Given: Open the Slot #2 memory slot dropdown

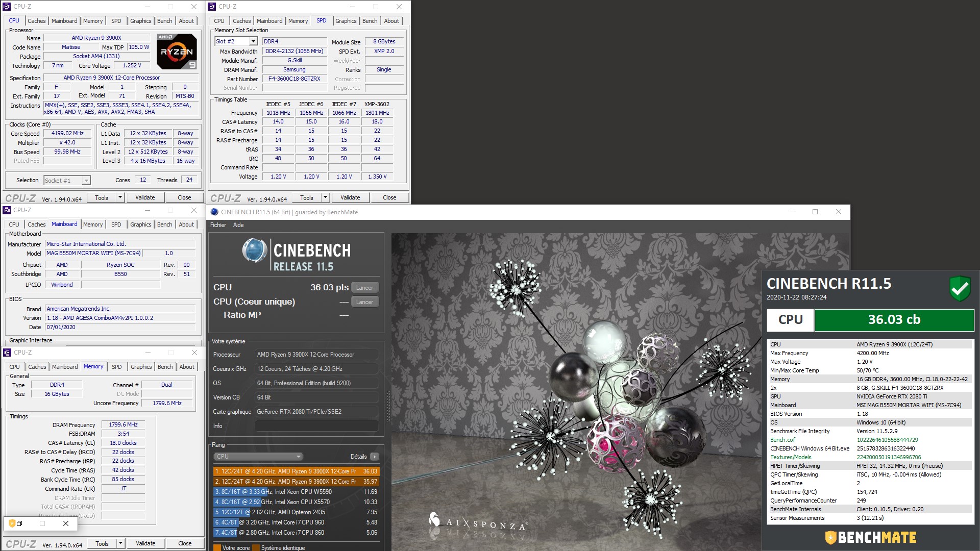Looking at the screenshot, I should (x=253, y=41).
